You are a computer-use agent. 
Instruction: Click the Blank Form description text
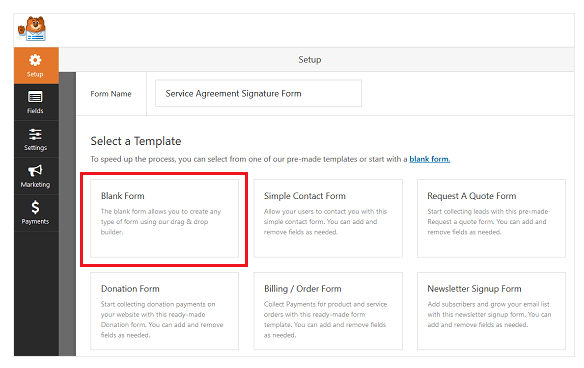tap(161, 222)
